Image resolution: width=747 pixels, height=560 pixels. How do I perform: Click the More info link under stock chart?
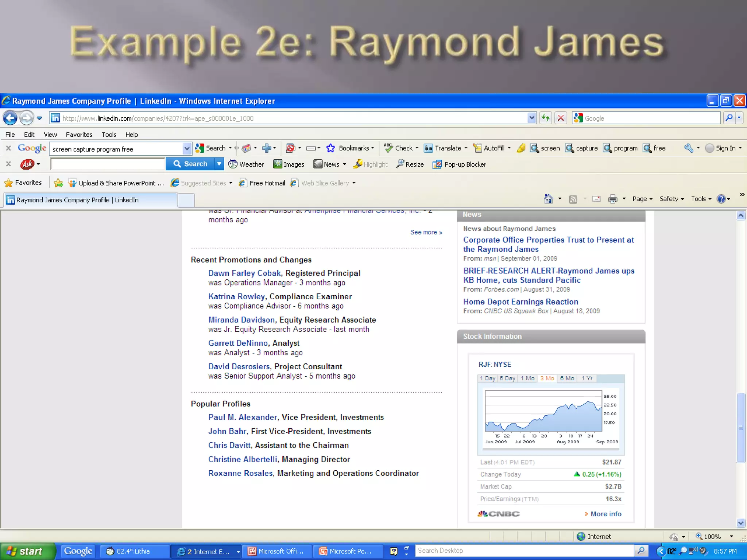point(605,514)
